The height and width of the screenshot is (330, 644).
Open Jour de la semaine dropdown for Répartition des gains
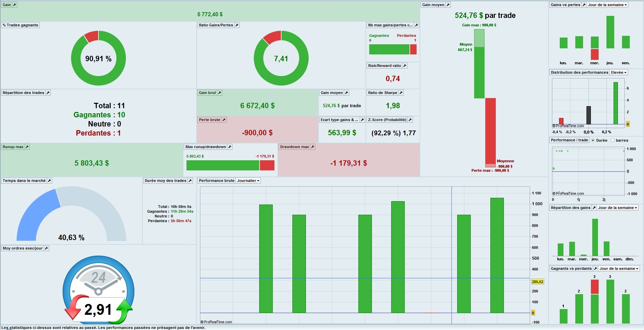tap(618, 208)
